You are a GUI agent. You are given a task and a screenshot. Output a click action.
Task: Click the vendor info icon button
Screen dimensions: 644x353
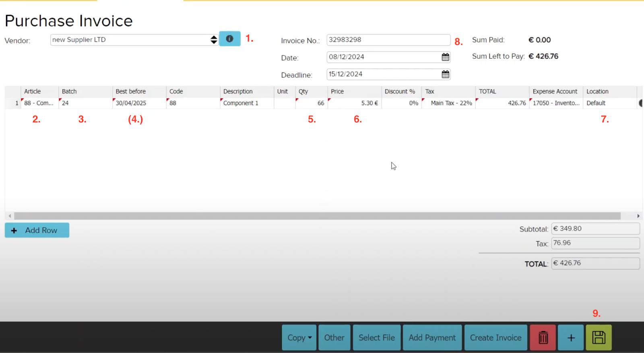coord(229,39)
